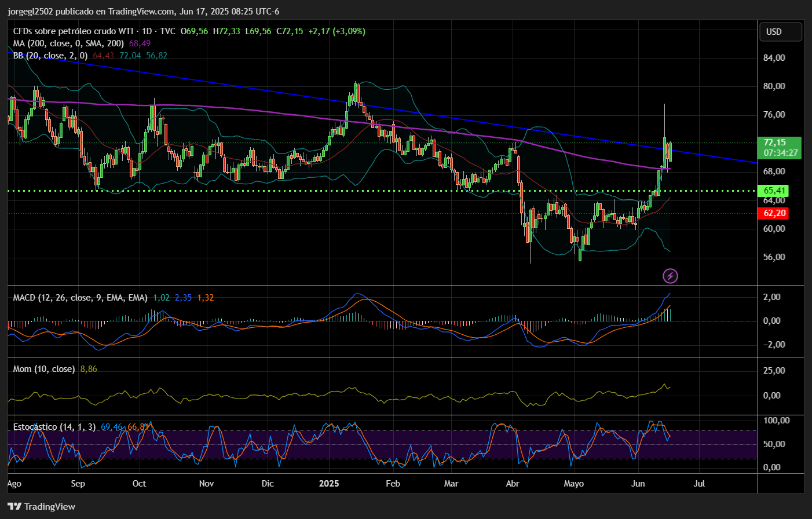Click the Jun label on time axis
The image size is (812, 519).
pos(638,484)
